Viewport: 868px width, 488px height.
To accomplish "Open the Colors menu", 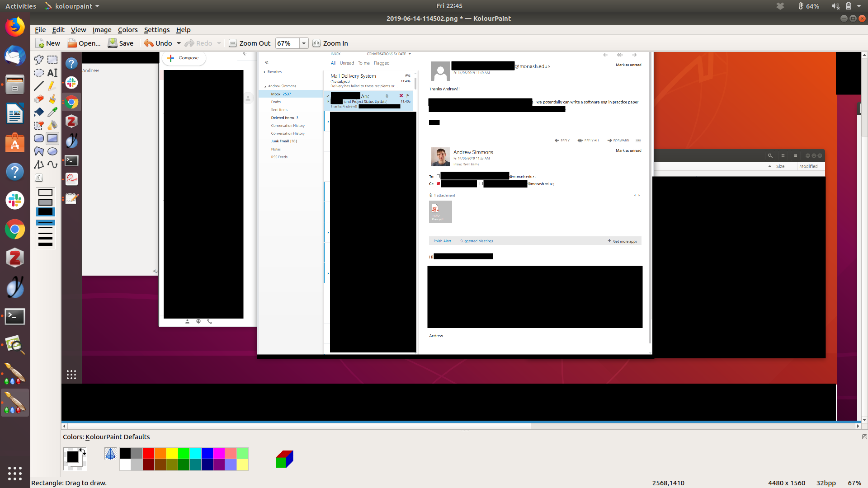I will 127,30.
